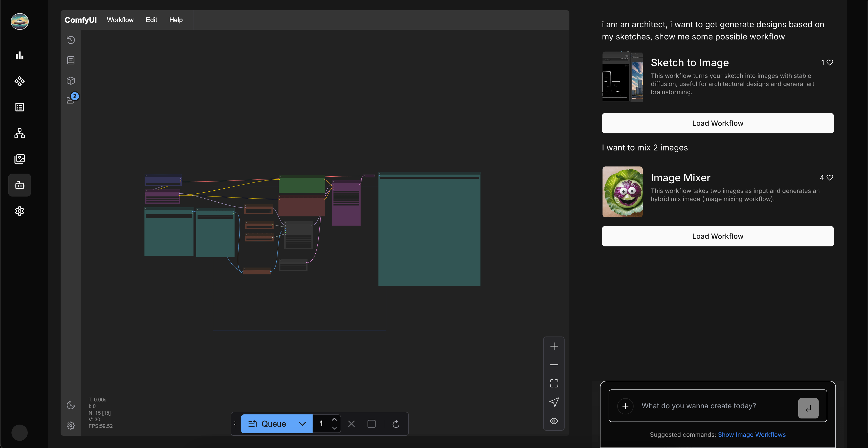Decrease the batch count stepper
868x448 pixels.
[334, 428]
